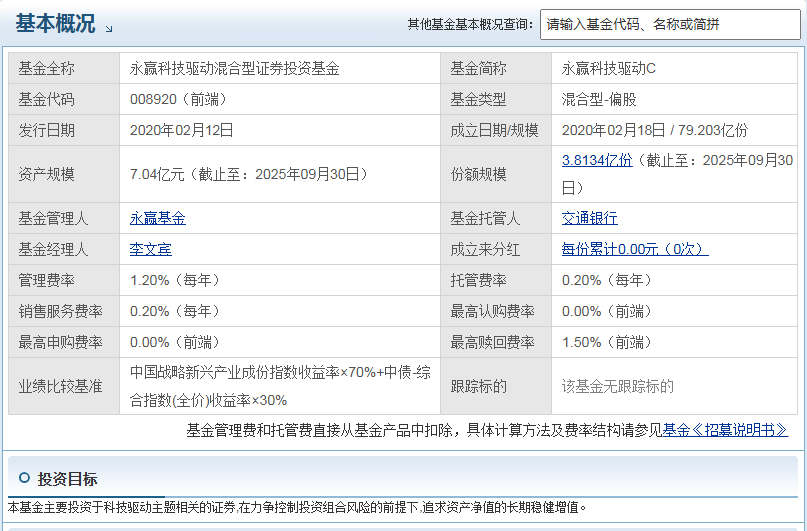
Task: Click the small arrow icon beside 基本概况
Action: [x=109, y=29]
